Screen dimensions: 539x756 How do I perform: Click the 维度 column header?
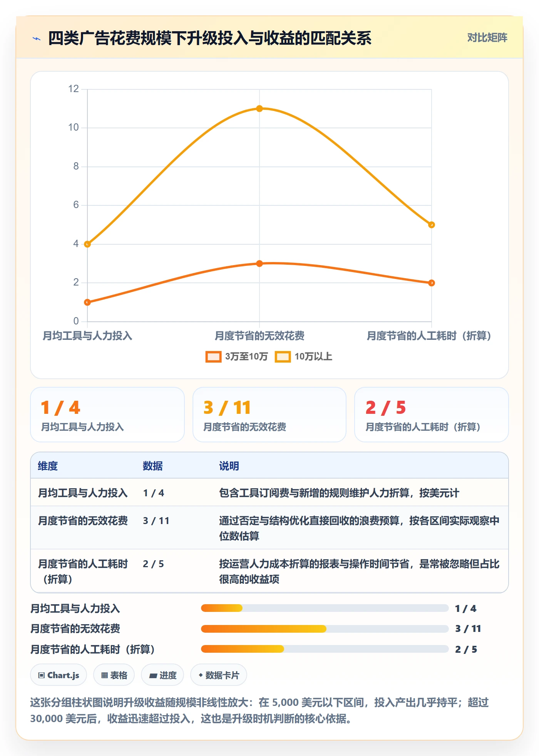pyautogui.click(x=48, y=466)
